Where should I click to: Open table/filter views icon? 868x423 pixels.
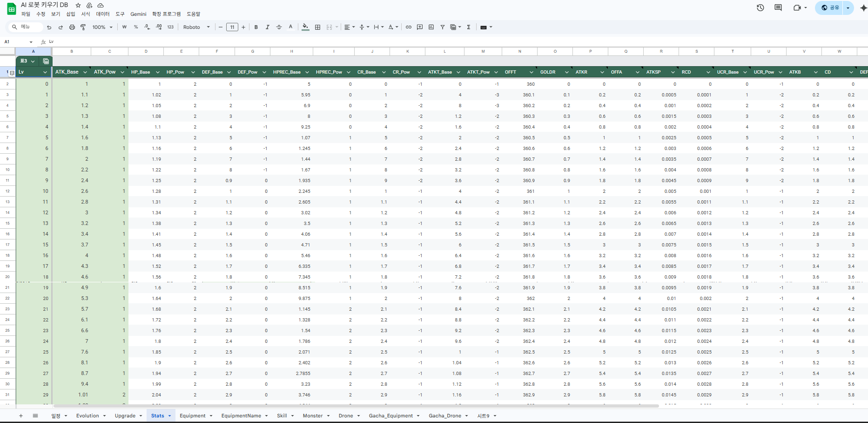[455, 27]
